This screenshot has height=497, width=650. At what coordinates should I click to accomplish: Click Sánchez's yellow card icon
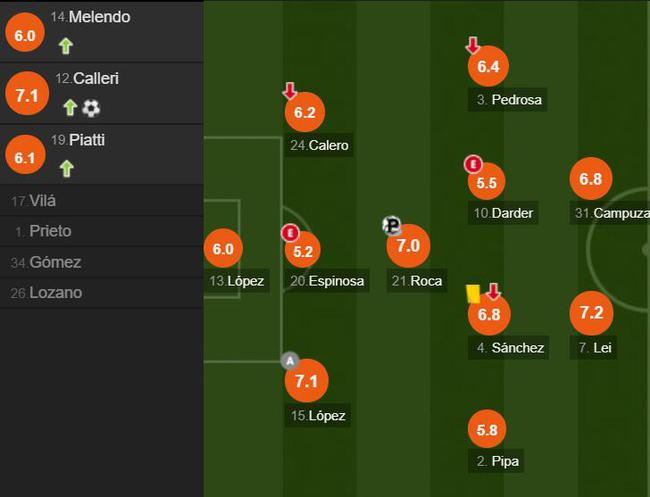473,292
